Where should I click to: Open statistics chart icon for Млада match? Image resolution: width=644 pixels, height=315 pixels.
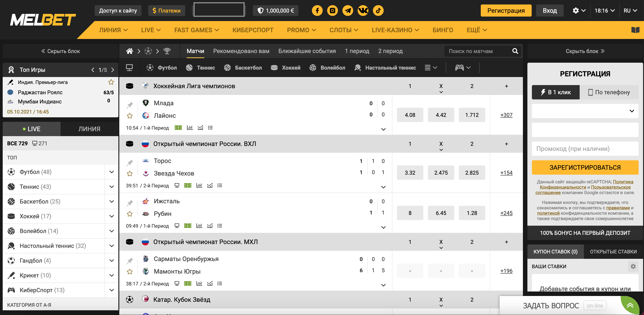(190, 128)
